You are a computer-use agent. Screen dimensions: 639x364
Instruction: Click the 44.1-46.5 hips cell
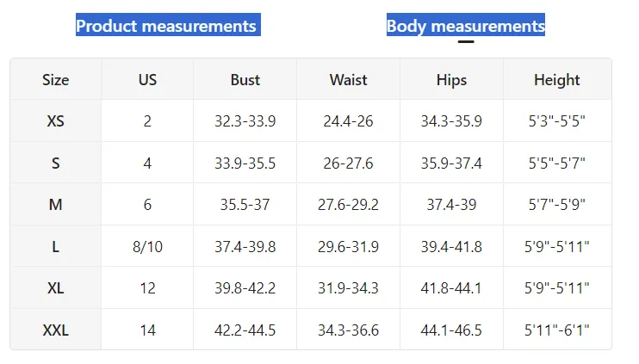coord(451,330)
